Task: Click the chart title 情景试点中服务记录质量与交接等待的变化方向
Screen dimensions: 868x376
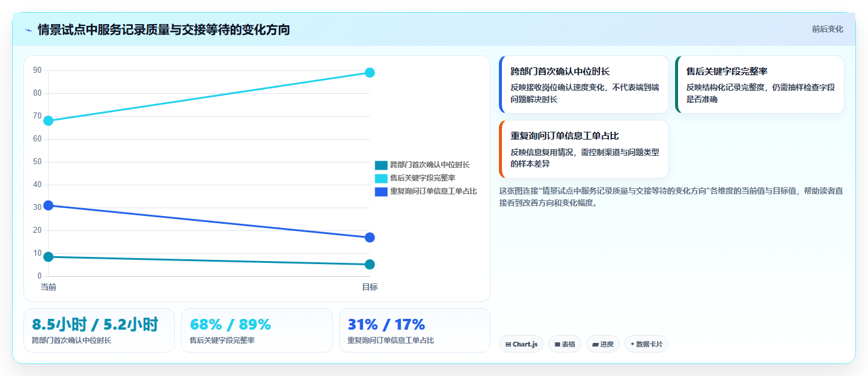Action: click(164, 29)
